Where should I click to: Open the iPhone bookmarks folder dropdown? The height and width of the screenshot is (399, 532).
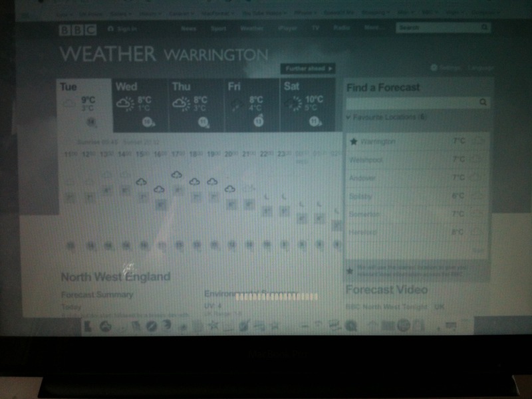[305, 13]
